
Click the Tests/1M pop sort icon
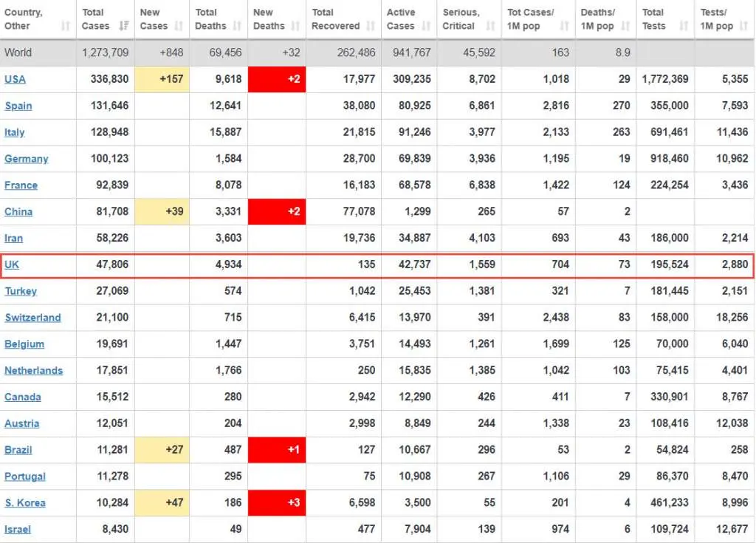click(743, 27)
